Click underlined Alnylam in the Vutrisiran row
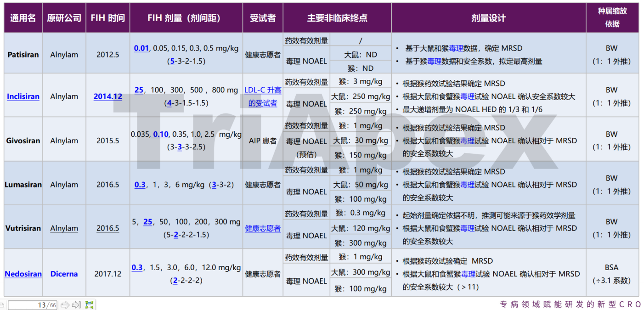This screenshot has height=310, width=644. tap(64, 229)
